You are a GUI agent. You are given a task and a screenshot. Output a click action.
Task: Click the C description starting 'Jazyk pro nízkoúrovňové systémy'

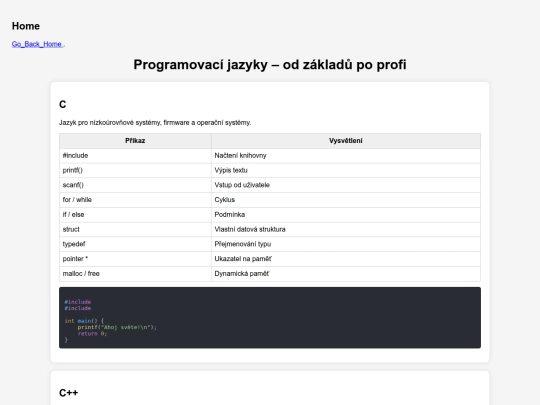tap(155, 123)
